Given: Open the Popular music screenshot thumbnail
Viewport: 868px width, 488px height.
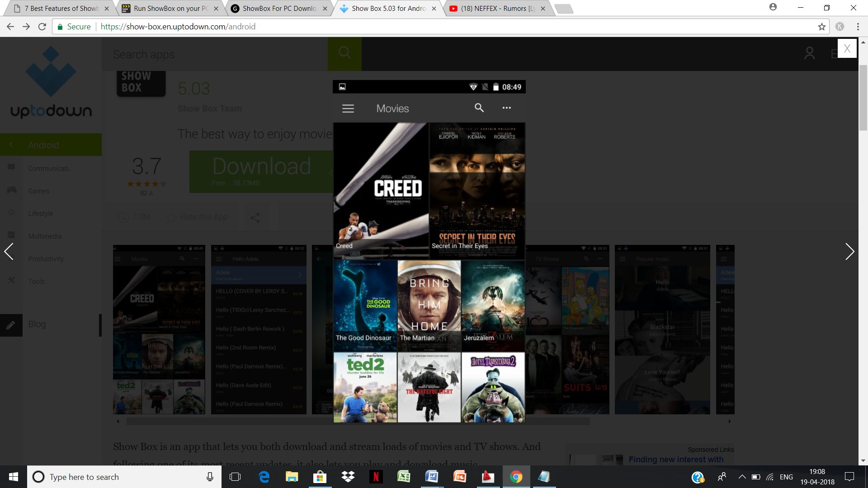Looking at the screenshot, I should point(662,329).
